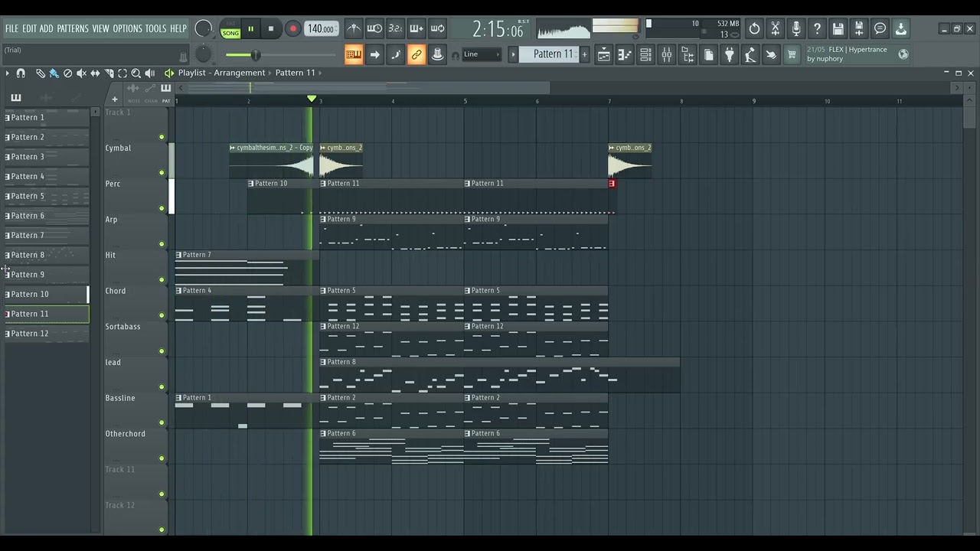Select Pattern 9 in picker list
Image resolution: width=980 pixels, height=551 pixels.
(x=47, y=275)
